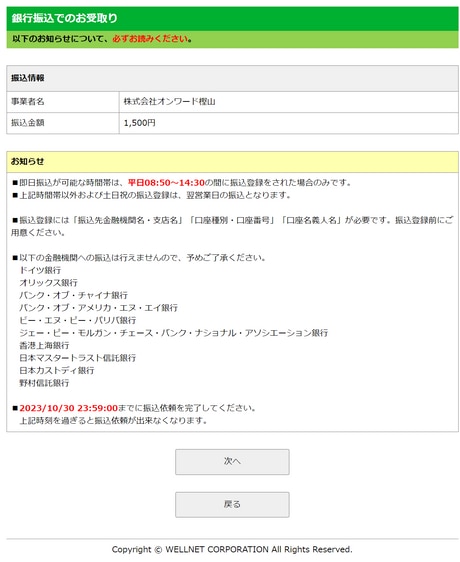Select the 株式会社オンワード樫山 company name
Screen dimensions: 460x562
point(170,102)
